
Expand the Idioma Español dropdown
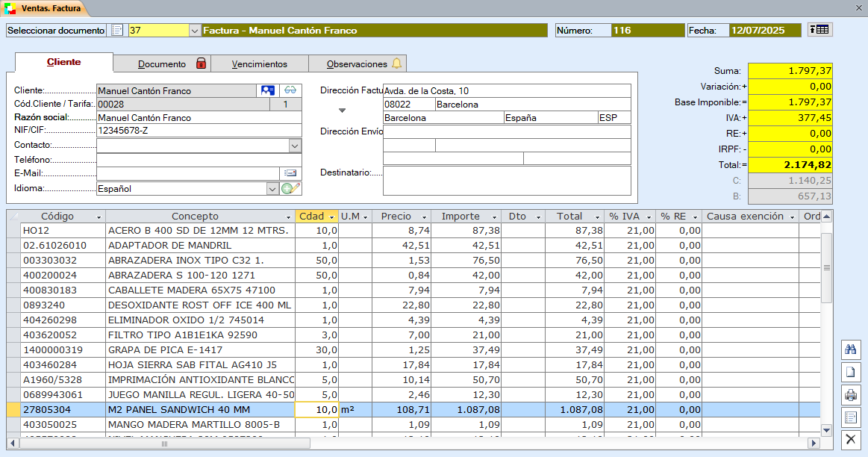pyautogui.click(x=272, y=189)
